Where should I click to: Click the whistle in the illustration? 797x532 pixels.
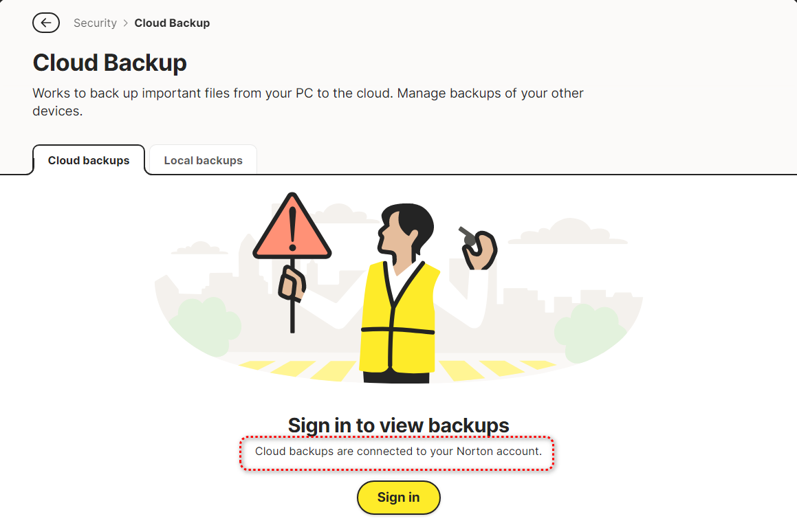coord(467,235)
